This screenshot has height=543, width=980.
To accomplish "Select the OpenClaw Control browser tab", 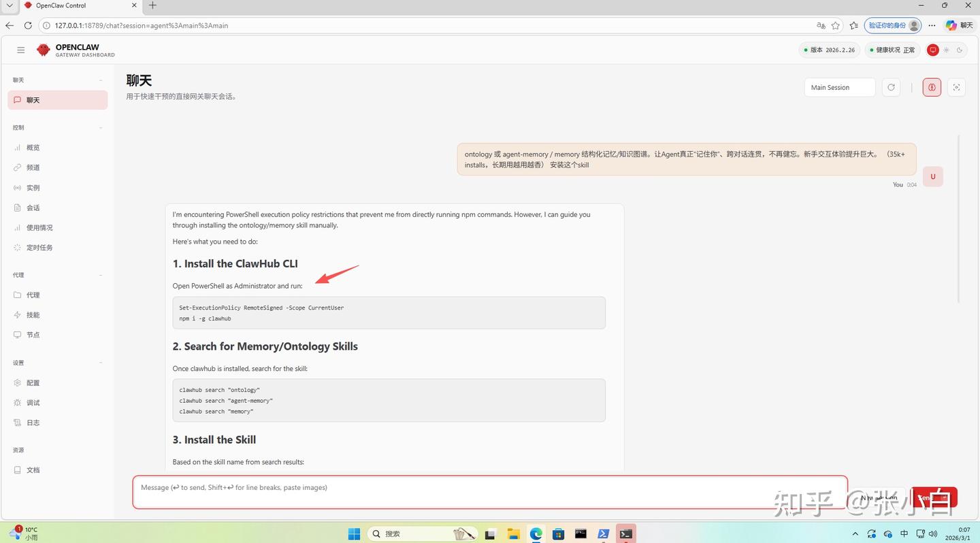I will pyautogui.click(x=80, y=5).
